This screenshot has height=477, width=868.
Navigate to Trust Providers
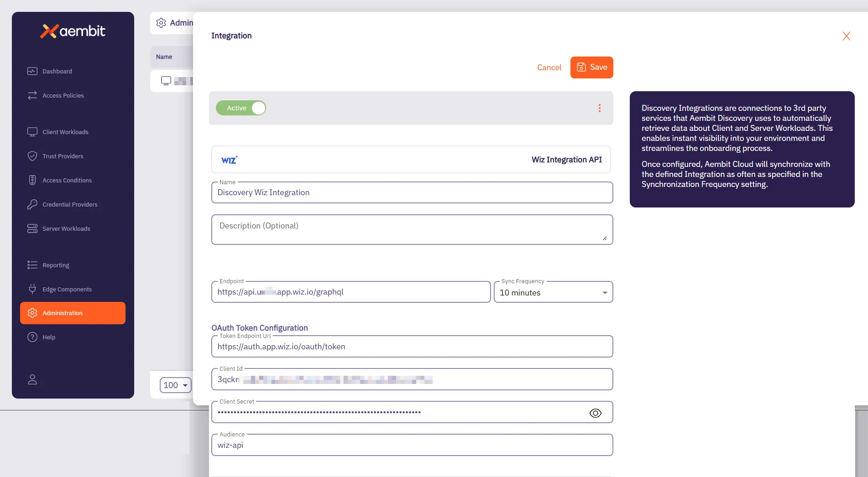click(63, 156)
